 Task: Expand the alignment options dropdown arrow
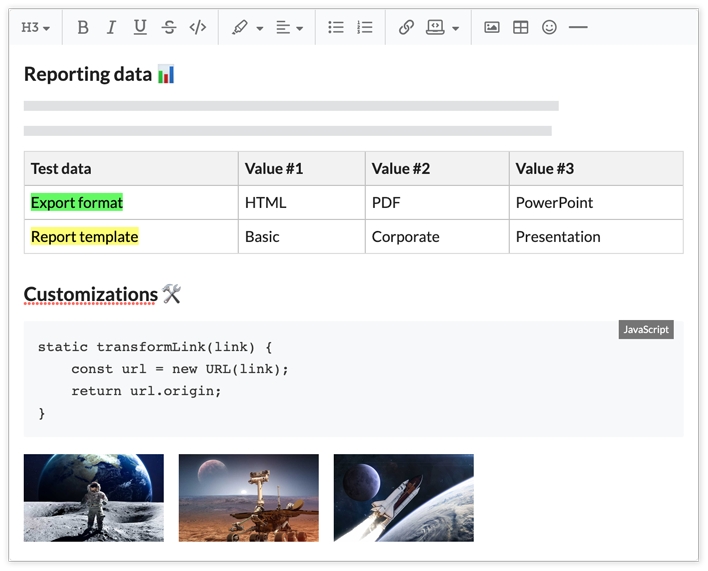[x=300, y=28]
